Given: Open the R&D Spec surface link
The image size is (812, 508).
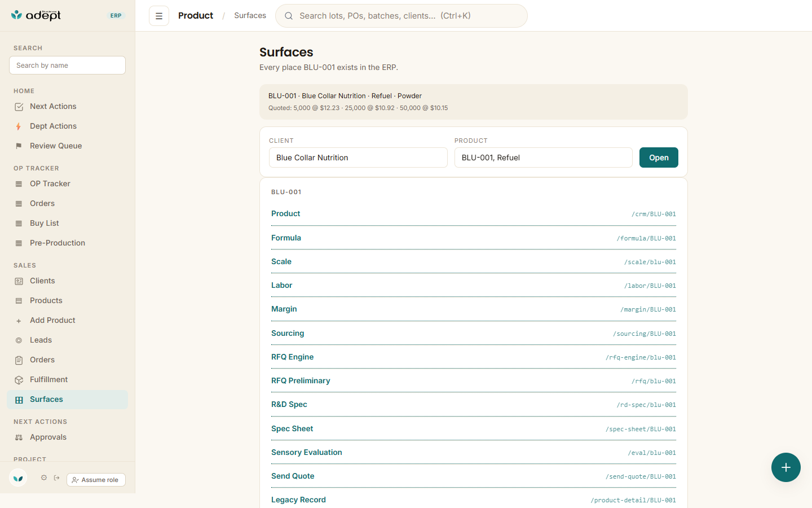Looking at the screenshot, I should coord(289,404).
